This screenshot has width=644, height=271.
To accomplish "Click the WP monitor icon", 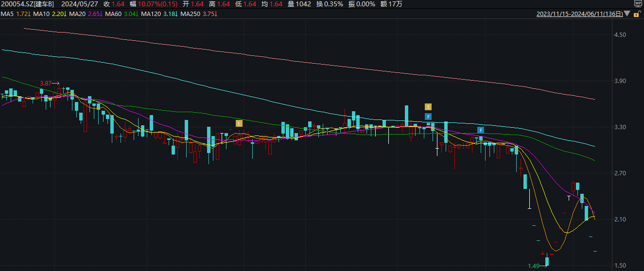I will pos(638,4).
